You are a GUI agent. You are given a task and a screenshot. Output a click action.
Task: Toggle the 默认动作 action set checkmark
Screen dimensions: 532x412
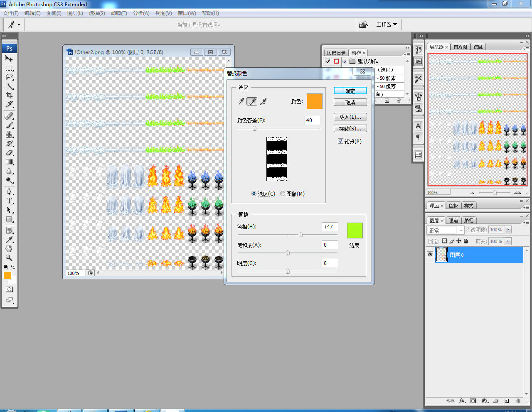pyautogui.click(x=328, y=61)
